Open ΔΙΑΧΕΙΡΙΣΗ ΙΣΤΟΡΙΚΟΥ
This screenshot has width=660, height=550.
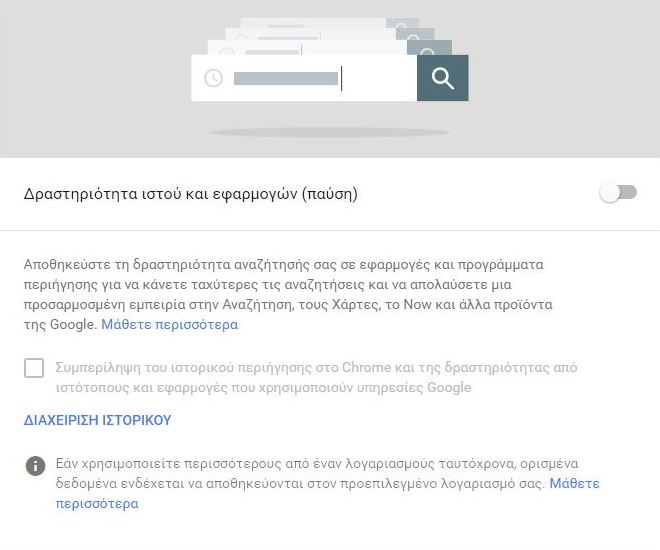coord(98,420)
